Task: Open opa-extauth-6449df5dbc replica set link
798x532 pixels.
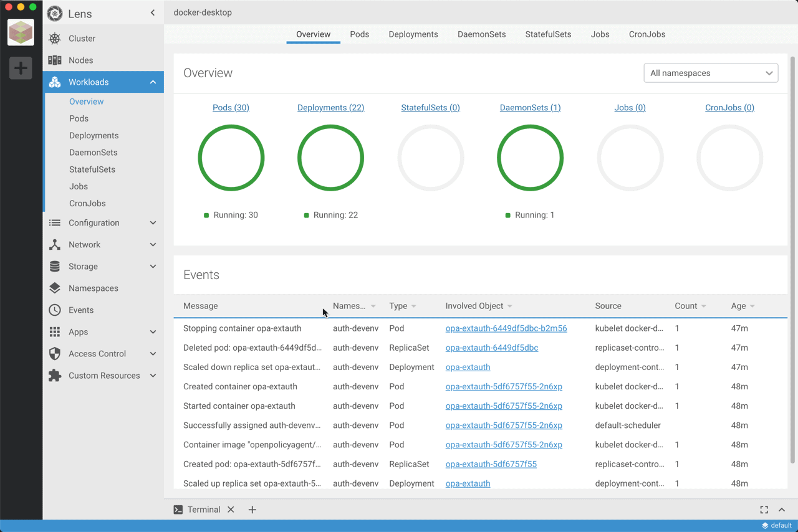Action: [x=492, y=348]
